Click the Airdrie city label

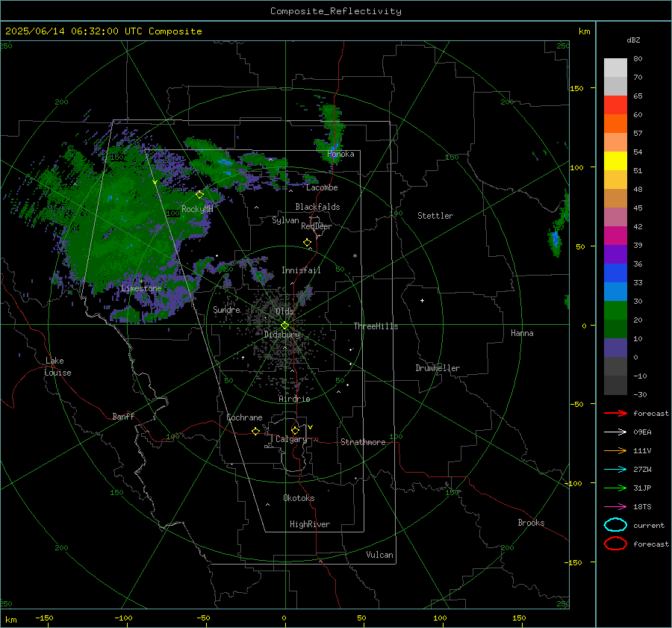pyautogui.click(x=294, y=399)
